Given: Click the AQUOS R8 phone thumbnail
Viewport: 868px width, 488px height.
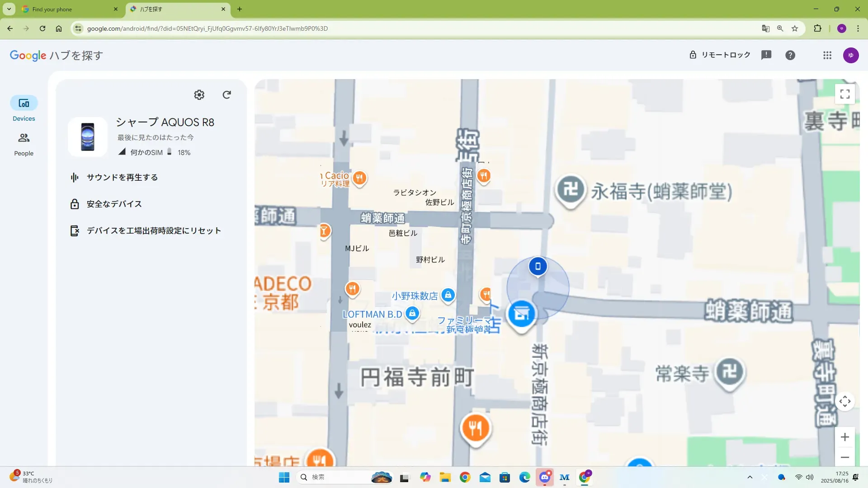Looking at the screenshot, I should (x=88, y=137).
